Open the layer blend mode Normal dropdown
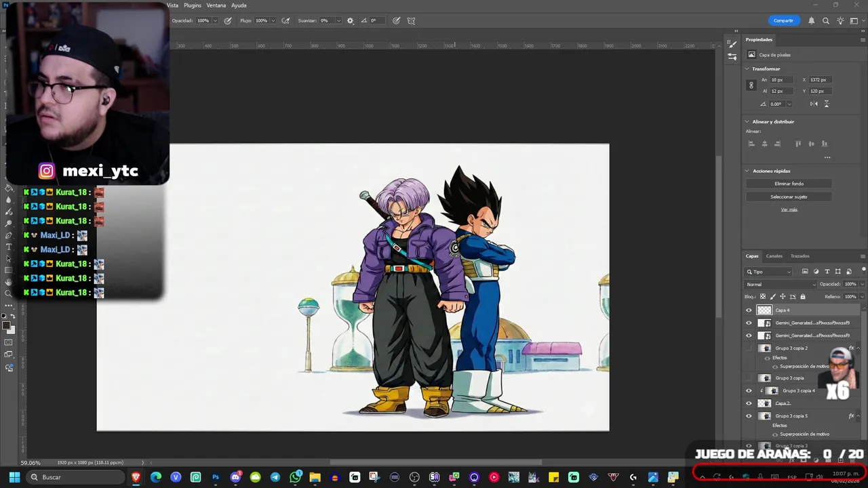 pos(780,285)
